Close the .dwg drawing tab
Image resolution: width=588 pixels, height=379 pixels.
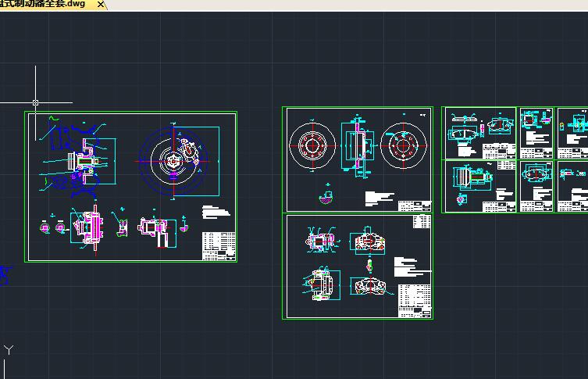(x=101, y=5)
